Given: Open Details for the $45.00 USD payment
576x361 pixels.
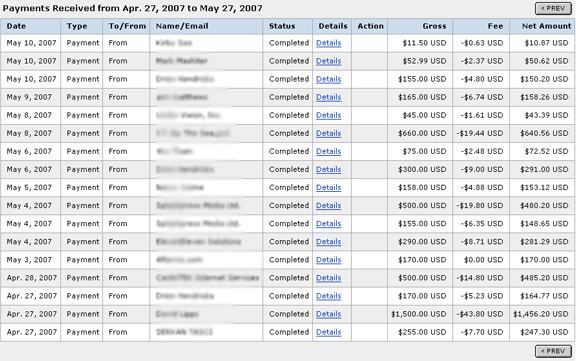Looking at the screenshot, I should click(x=328, y=115).
